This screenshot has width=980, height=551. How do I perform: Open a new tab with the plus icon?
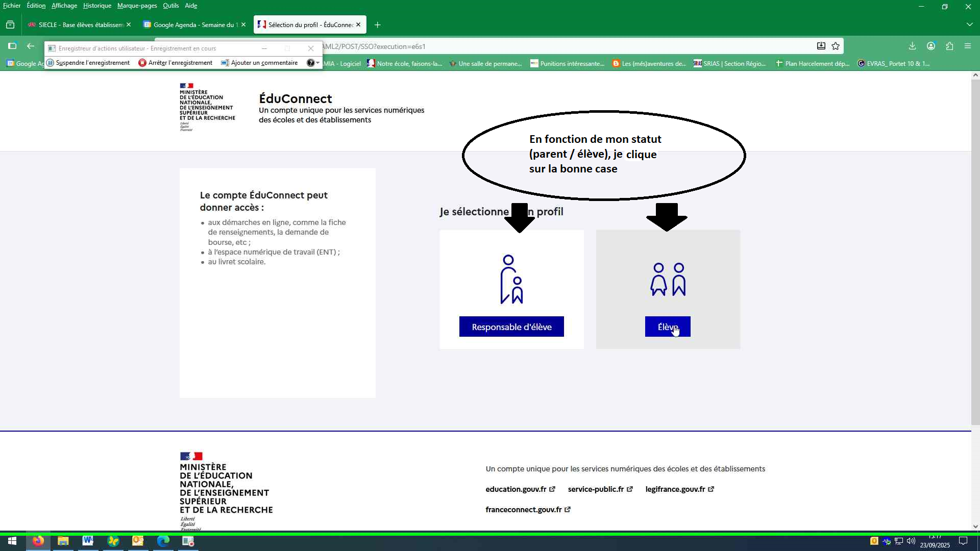click(377, 25)
